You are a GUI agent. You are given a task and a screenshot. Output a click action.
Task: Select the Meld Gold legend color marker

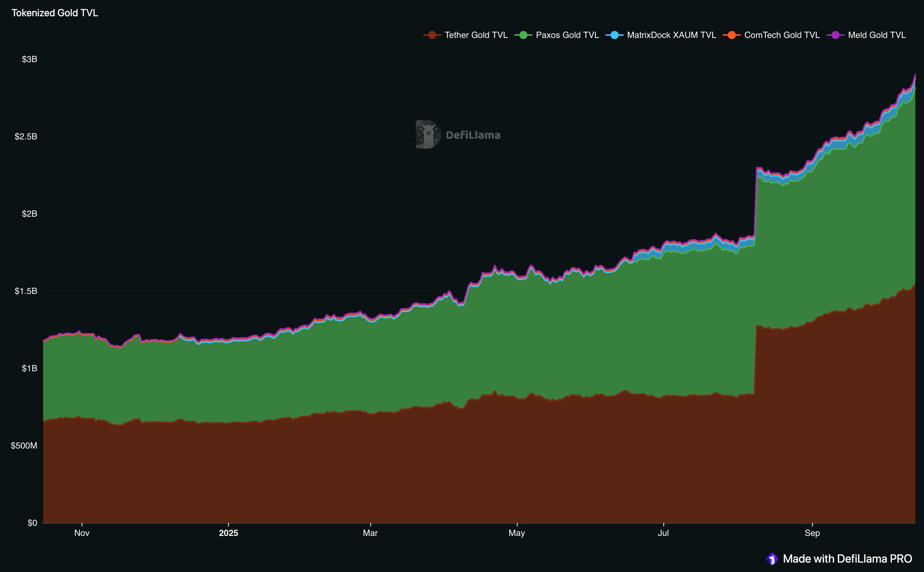tap(835, 35)
